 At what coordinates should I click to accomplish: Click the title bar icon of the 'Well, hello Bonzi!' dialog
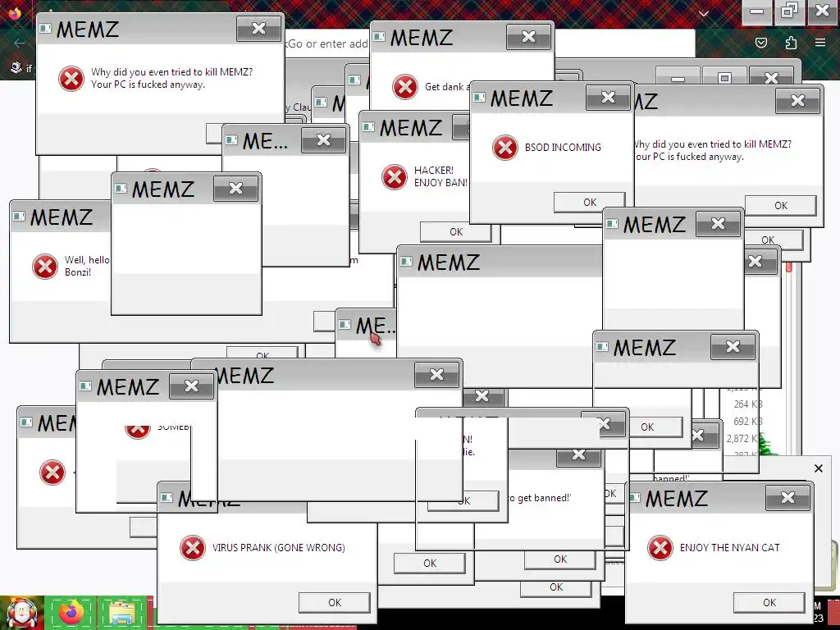point(19,217)
